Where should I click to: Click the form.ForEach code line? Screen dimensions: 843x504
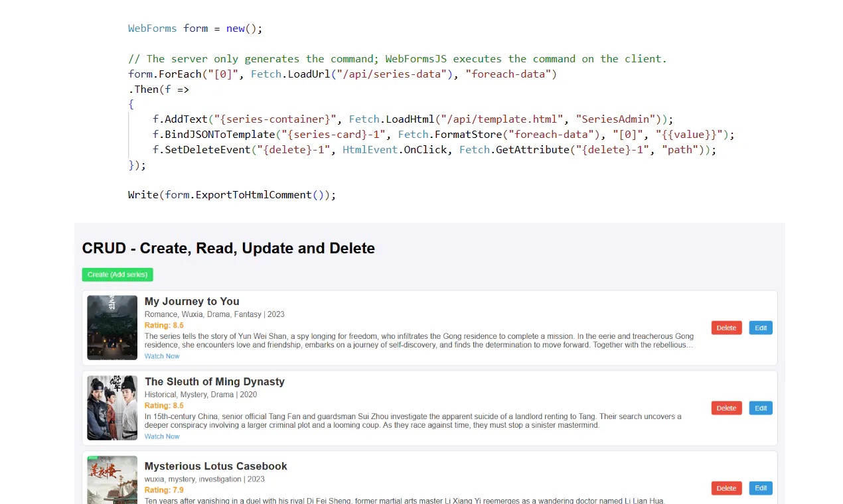pos(343,74)
